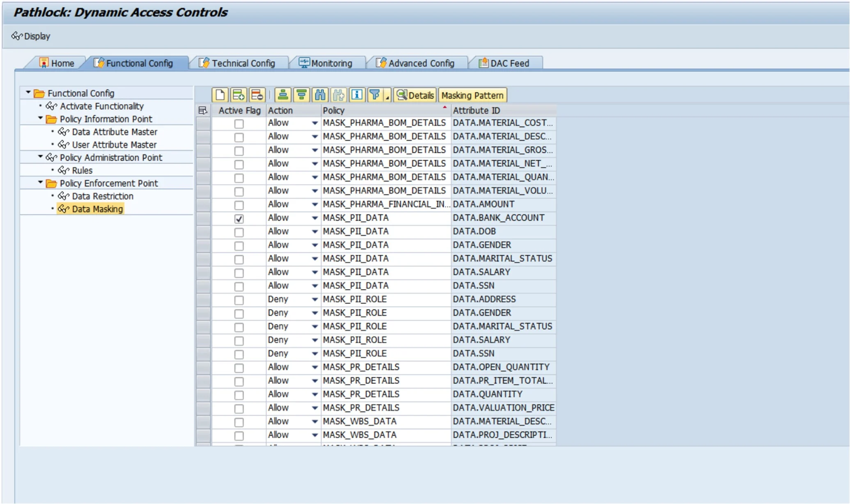The width and height of the screenshot is (850, 504).
Task: Select row header of DATA.BANK_ACCOUNT row
Action: (204, 218)
